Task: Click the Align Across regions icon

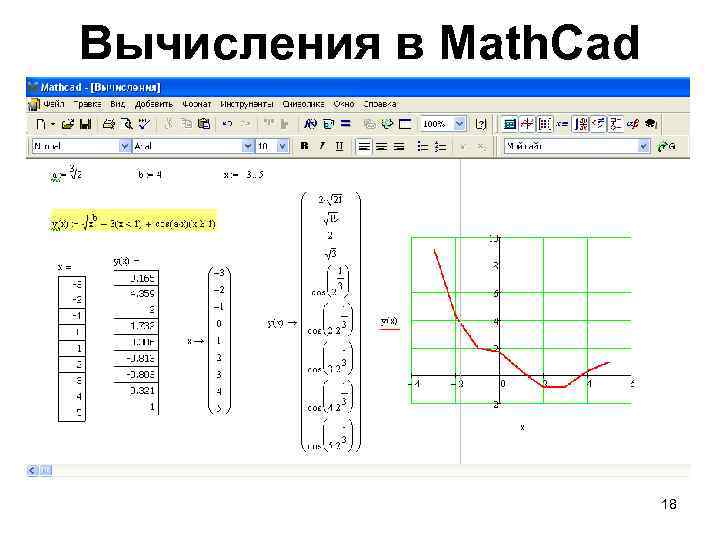Action: point(269,124)
